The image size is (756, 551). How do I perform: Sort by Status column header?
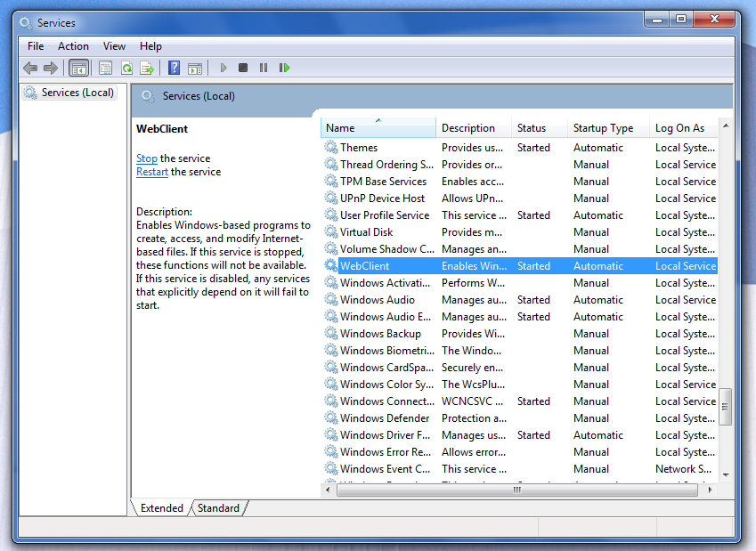(x=539, y=128)
